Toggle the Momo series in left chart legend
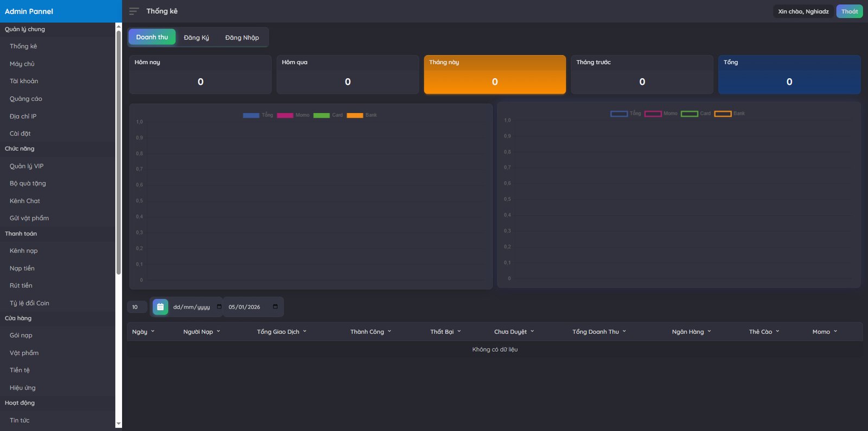The width and height of the screenshot is (868, 431). tap(293, 115)
